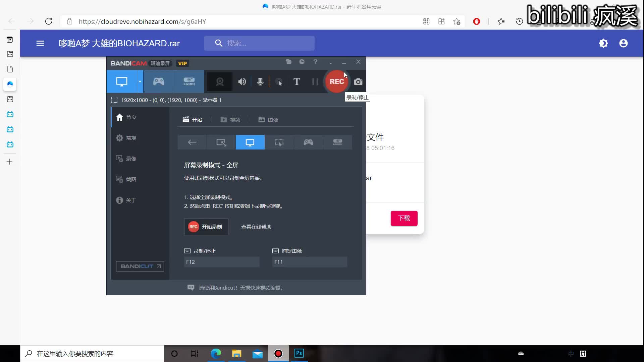Open hamburger menu in Cloudreve header

(40, 43)
